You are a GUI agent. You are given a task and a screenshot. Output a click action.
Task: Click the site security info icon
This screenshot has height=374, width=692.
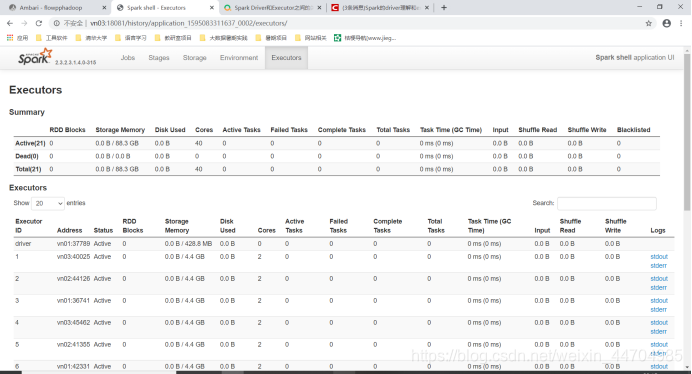pos(56,23)
